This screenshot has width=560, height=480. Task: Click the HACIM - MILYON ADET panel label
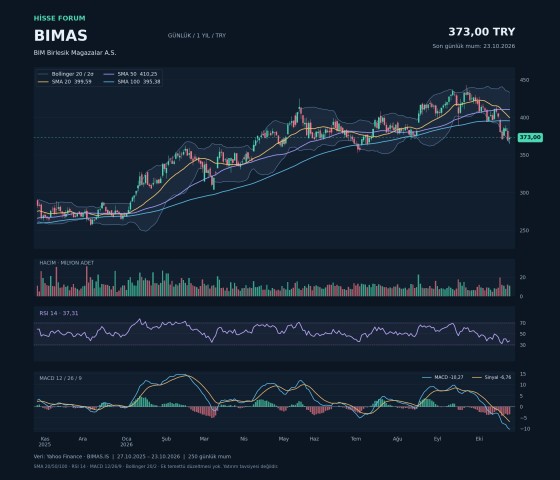(x=67, y=263)
